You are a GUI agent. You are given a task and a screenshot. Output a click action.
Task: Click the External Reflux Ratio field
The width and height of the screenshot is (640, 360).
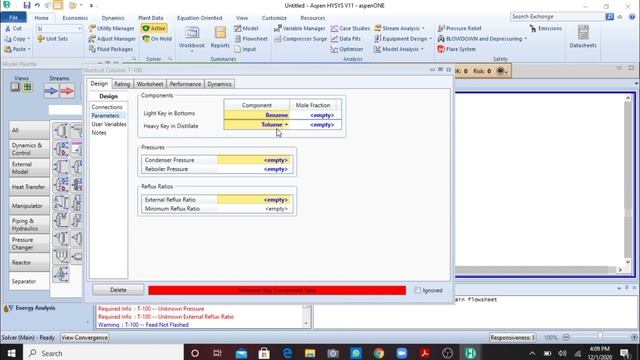pyautogui.click(x=254, y=200)
